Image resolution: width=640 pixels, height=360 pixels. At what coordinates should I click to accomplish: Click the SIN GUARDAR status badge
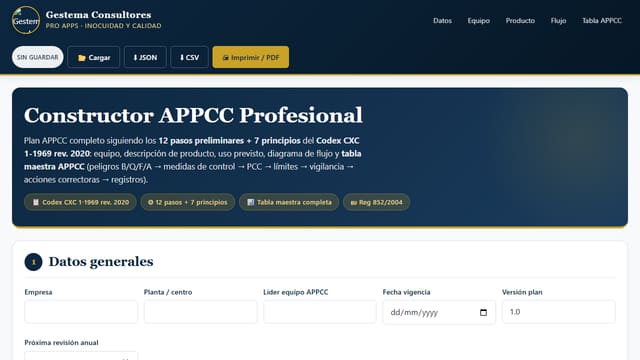click(x=38, y=57)
